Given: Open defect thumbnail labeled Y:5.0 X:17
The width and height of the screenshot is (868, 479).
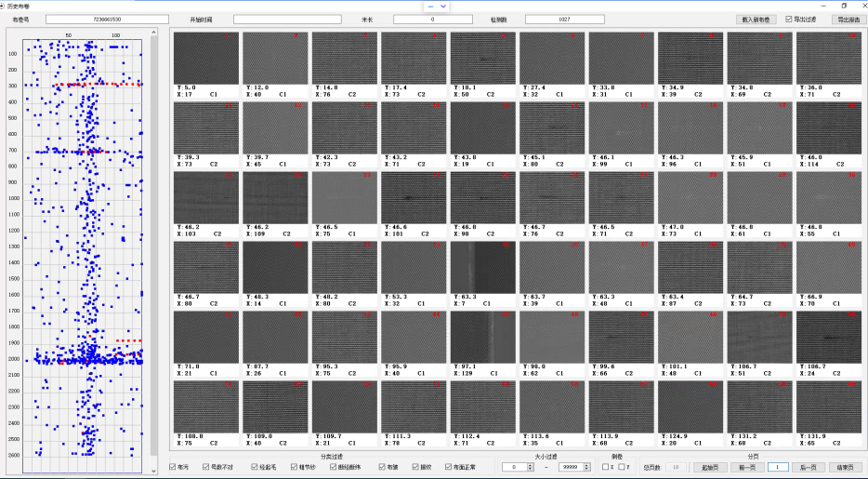Looking at the screenshot, I should tap(206, 59).
